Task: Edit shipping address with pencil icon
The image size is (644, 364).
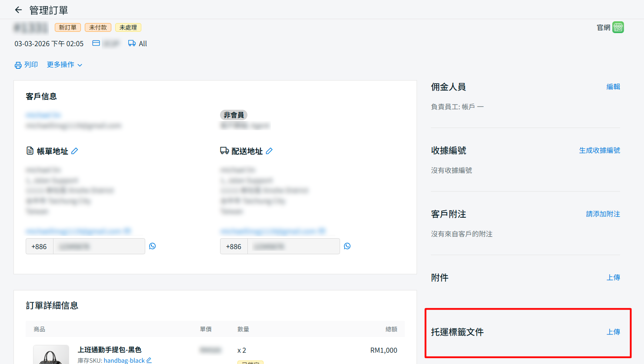Action: click(x=269, y=151)
